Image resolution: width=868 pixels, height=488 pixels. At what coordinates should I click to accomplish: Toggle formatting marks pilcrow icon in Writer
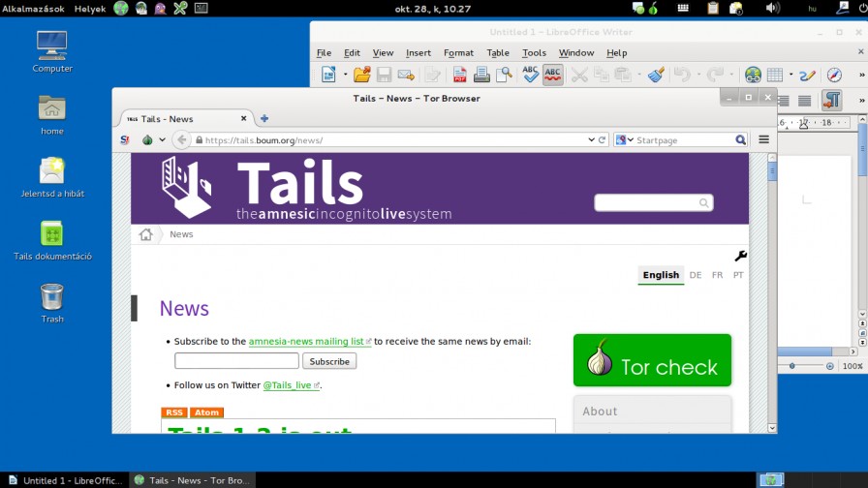[x=831, y=100]
